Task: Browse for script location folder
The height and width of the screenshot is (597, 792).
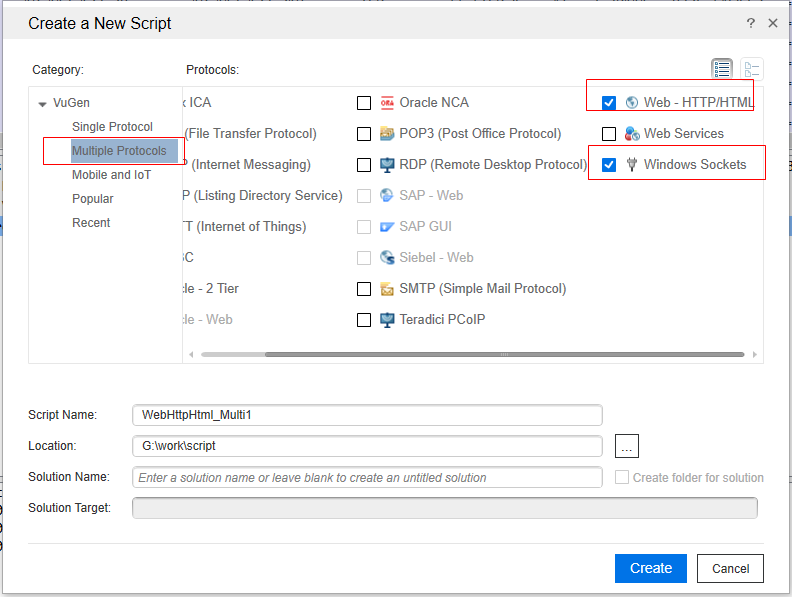Action: (x=626, y=446)
